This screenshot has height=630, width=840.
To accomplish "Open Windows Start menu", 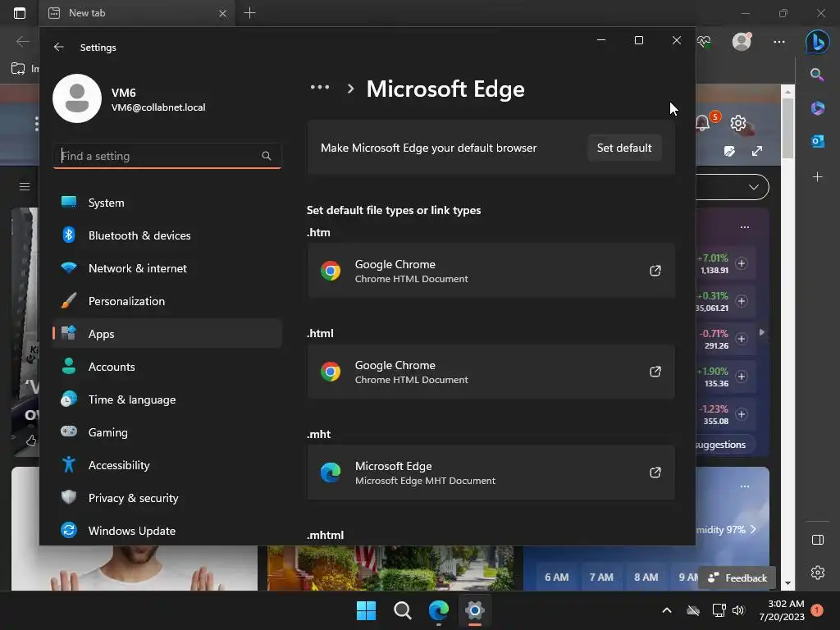I will click(367, 610).
